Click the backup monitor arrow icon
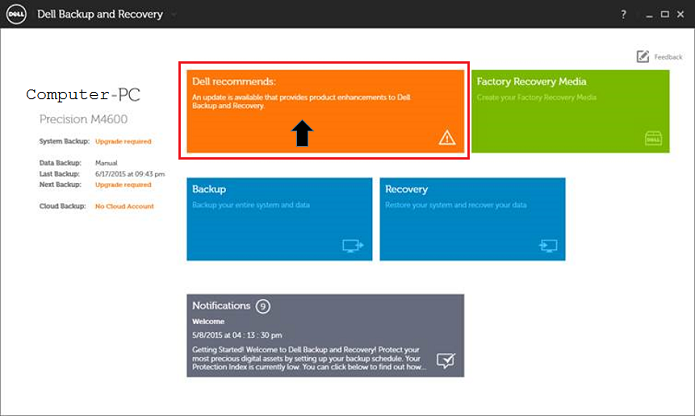 pos(352,244)
